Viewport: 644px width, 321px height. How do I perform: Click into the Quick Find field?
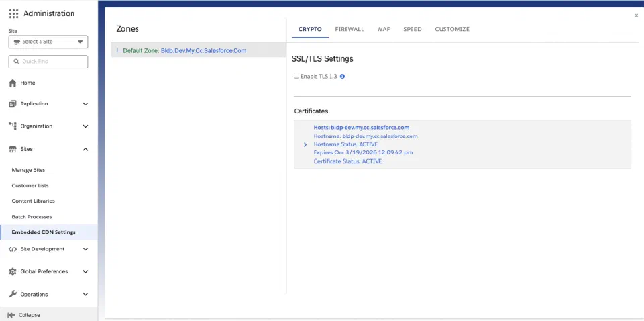tap(48, 62)
